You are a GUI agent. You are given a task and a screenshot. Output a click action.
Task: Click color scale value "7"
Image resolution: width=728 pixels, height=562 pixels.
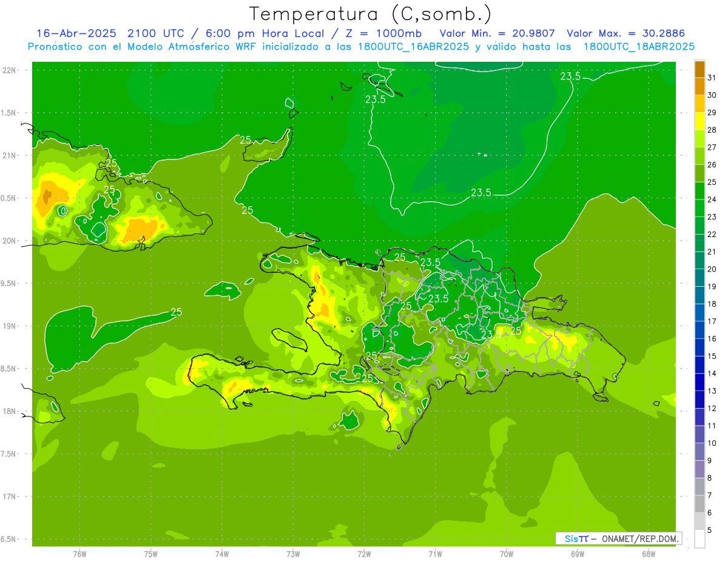click(x=710, y=495)
